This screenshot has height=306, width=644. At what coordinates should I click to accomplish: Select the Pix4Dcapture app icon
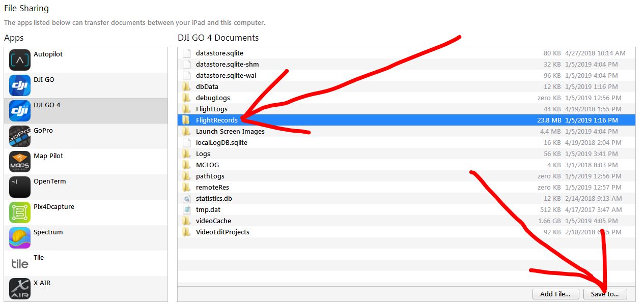point(20,212)
